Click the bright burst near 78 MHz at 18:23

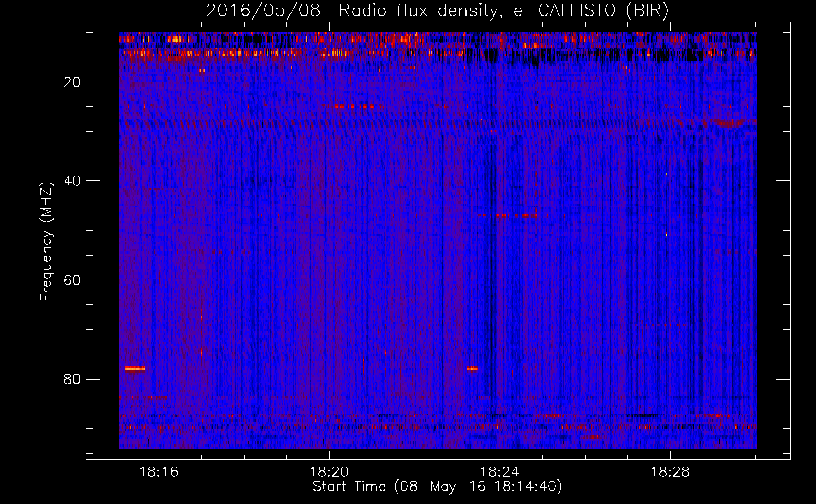tap(472, 368)
